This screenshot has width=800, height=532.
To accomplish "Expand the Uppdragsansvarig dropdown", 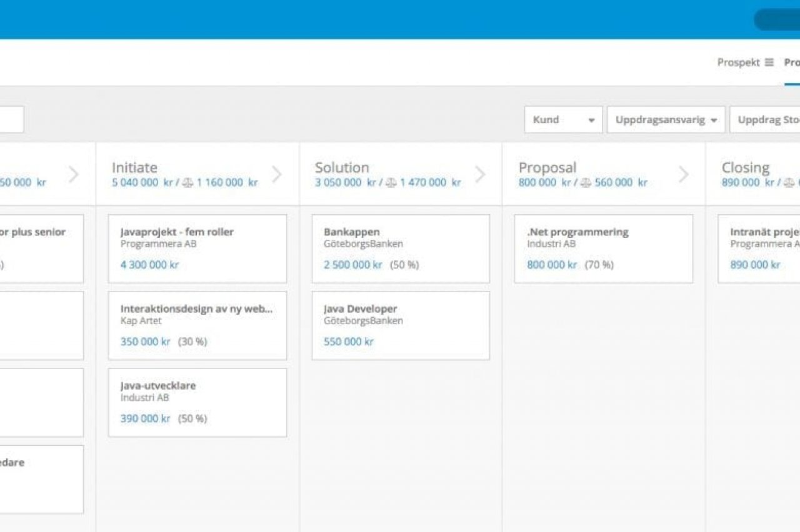I will [x=666, y=120].
